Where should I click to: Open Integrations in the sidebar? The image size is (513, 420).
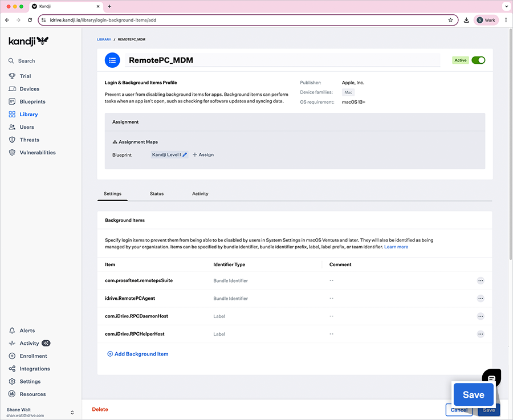click(34, 369)
